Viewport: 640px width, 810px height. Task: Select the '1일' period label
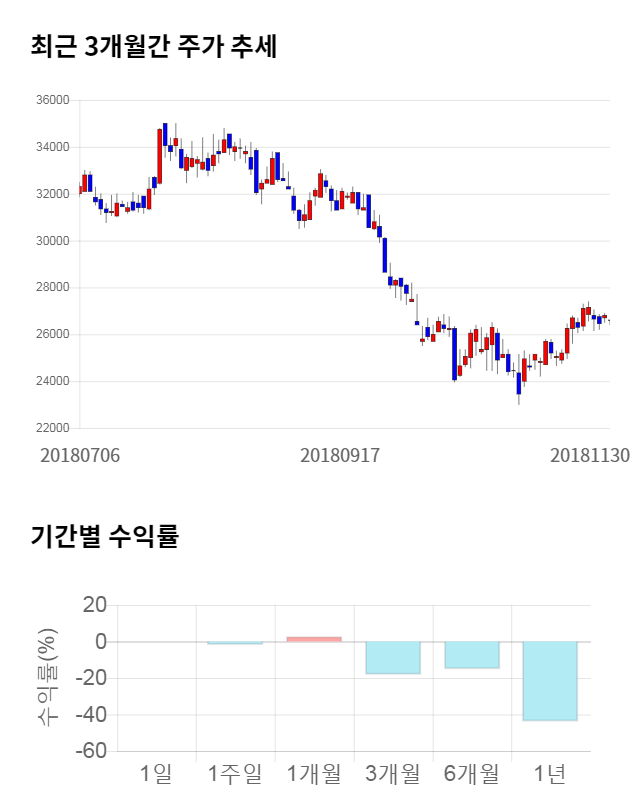click(x=156, y=773)
